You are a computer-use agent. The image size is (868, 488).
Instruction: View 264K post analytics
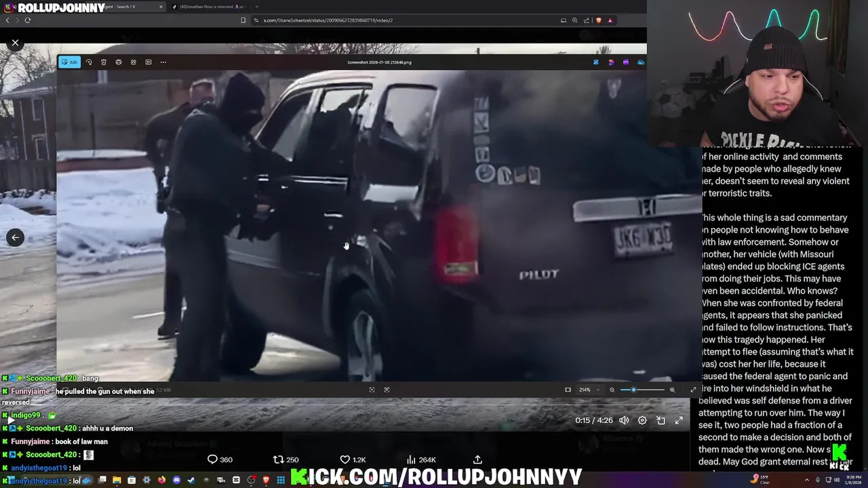pyautogui.click(x=421, y=460)
